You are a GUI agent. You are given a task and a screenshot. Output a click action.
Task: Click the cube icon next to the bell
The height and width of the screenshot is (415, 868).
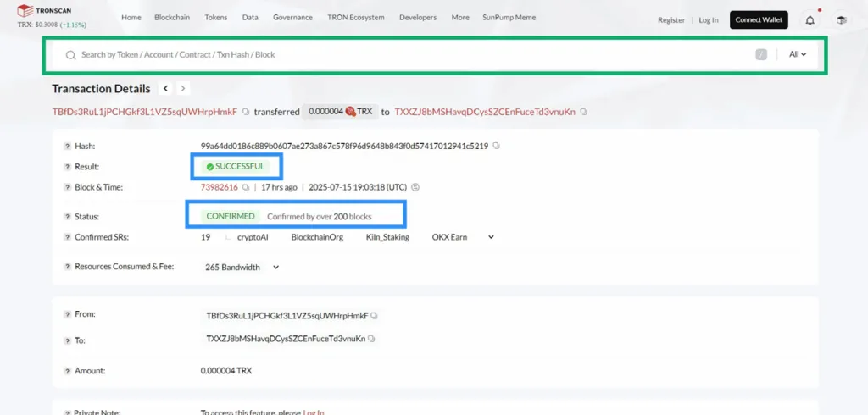[842, 20]
